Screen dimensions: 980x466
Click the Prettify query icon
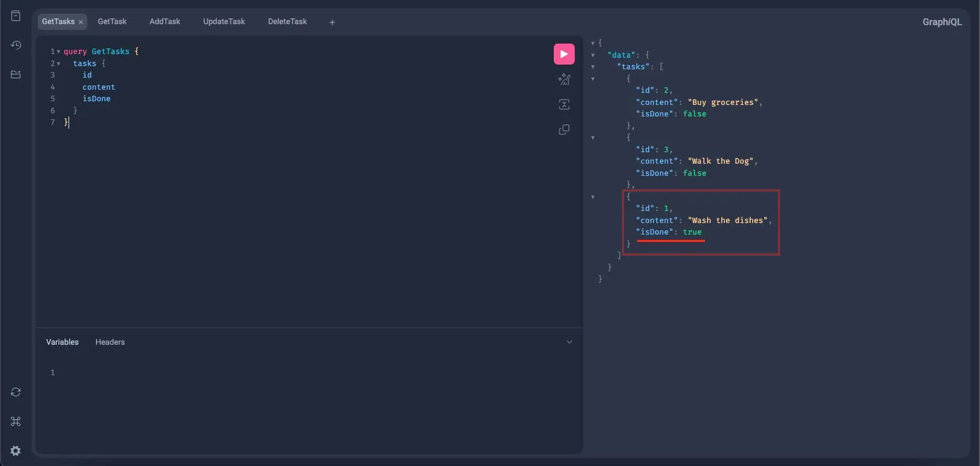564,79
